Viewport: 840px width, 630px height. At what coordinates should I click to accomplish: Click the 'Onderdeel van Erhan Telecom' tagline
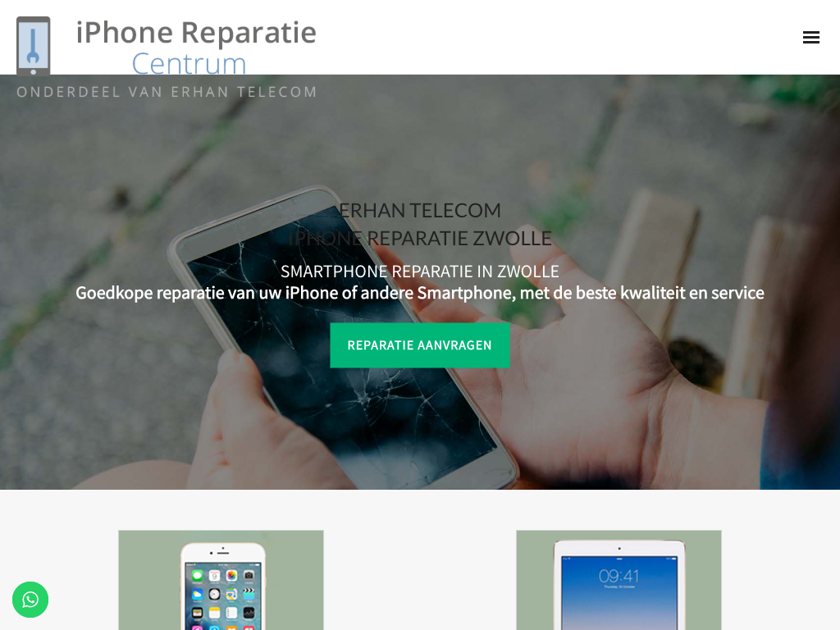[x=167, y=92]
